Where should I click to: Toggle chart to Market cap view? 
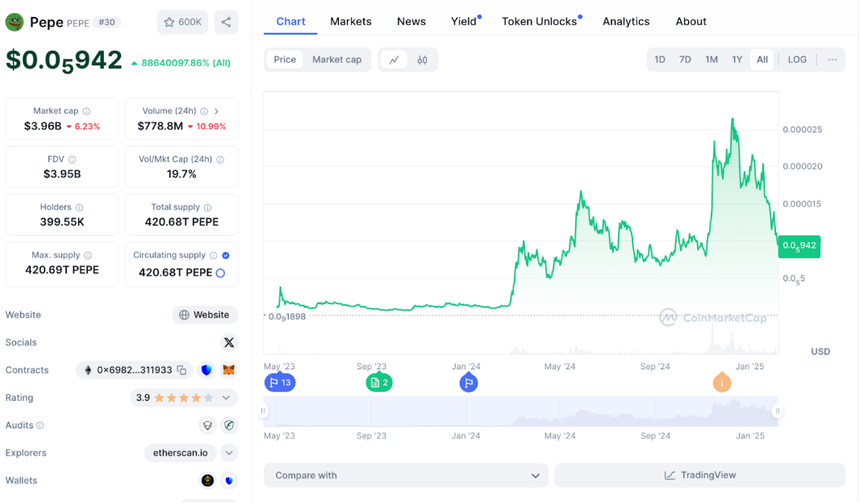(336, 60)
